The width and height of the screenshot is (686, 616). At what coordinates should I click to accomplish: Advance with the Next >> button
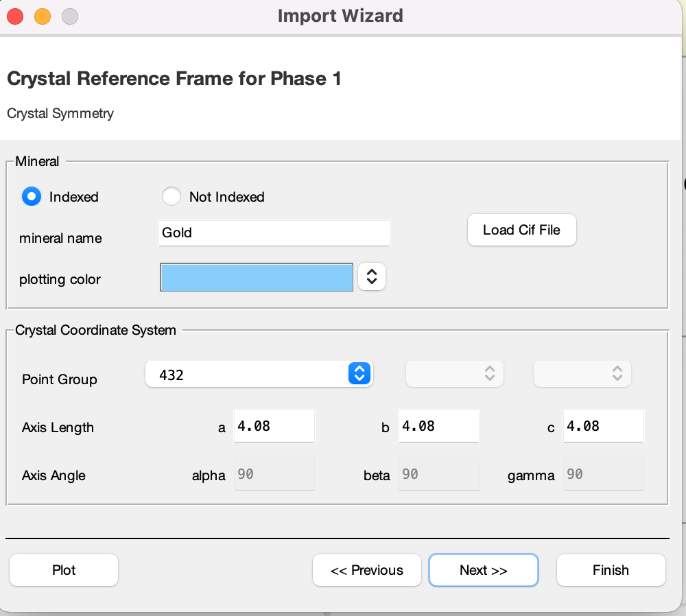483,570
